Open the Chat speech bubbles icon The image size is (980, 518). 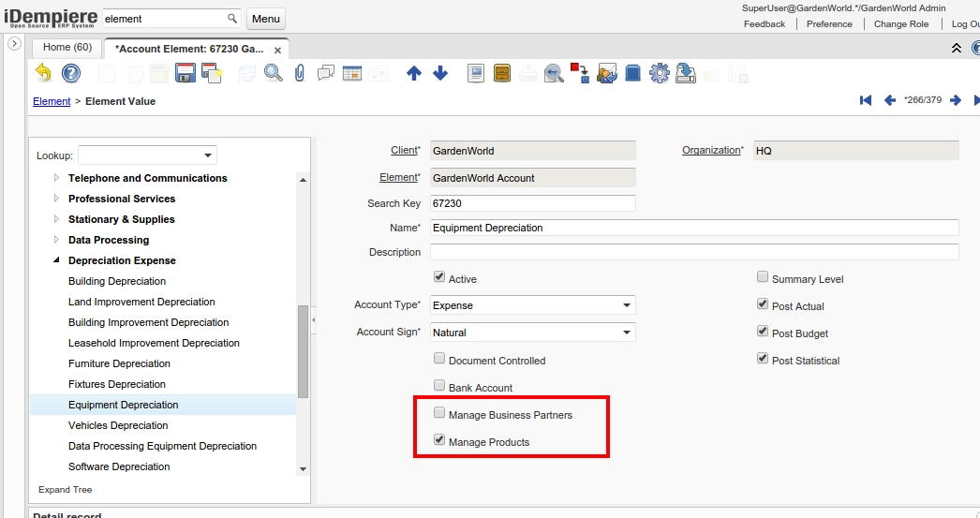point(326,73)
